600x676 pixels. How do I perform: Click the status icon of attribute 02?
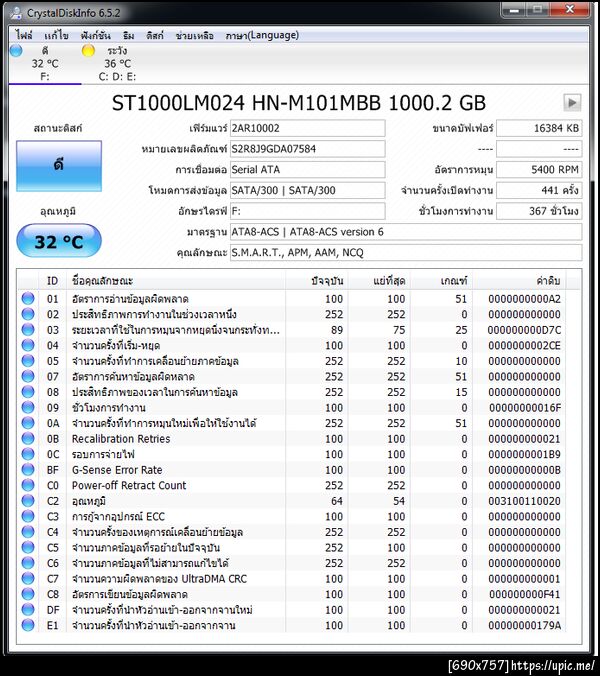point(28,314)
